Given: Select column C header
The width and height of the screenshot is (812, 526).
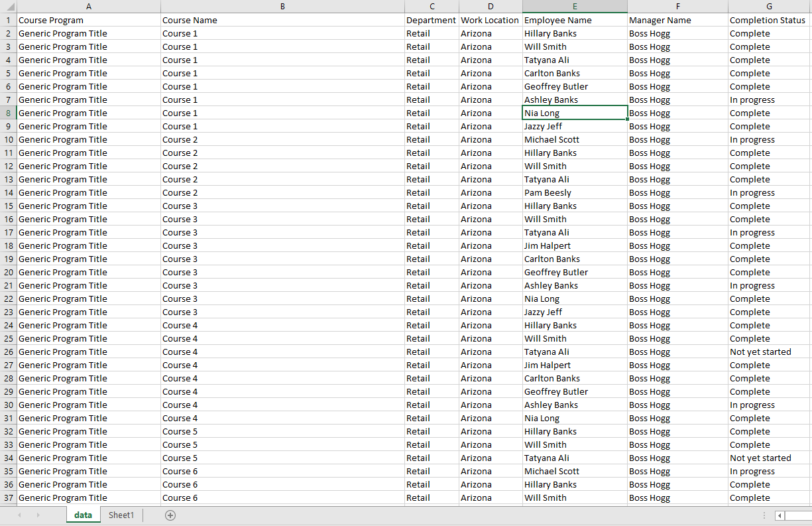Looking at the screenshot, I should coord(432,7).
